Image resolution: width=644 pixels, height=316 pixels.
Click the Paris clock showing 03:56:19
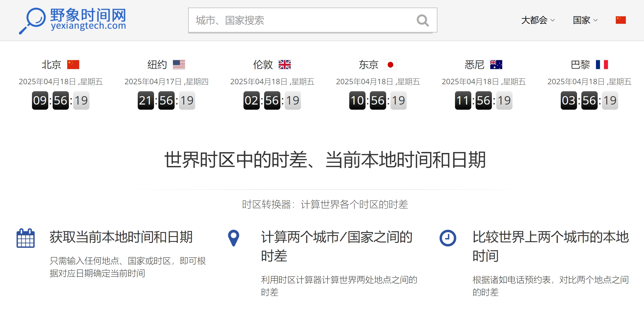click(589, 100)
